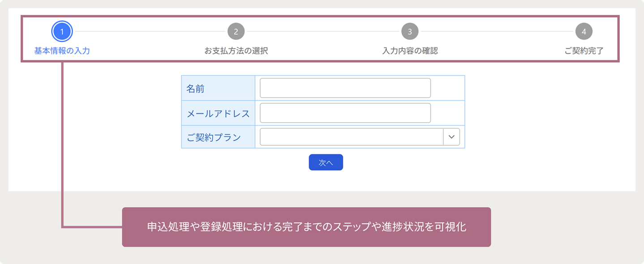Select the 基本情報の入力 step label

pyautogui.click(x=61, y=51)
